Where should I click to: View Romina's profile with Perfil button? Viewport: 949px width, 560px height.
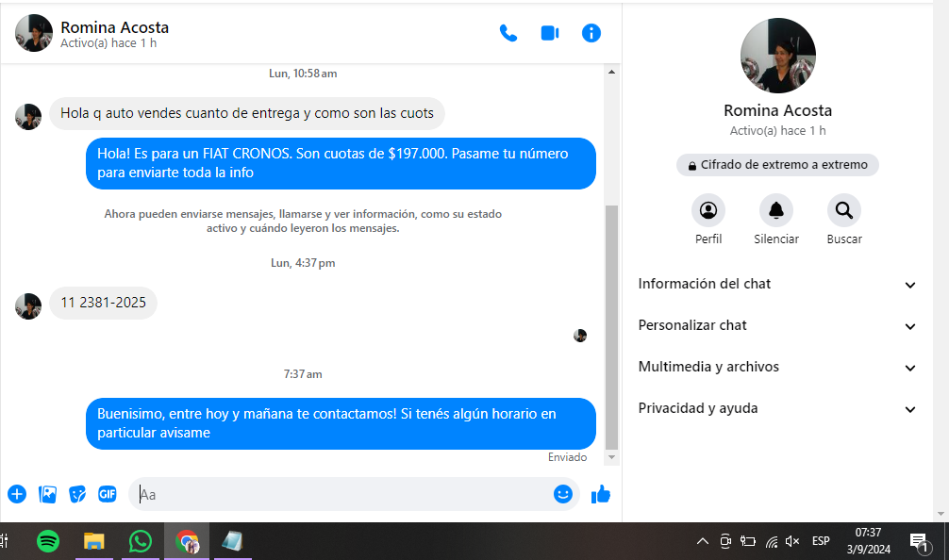point(708,210)
